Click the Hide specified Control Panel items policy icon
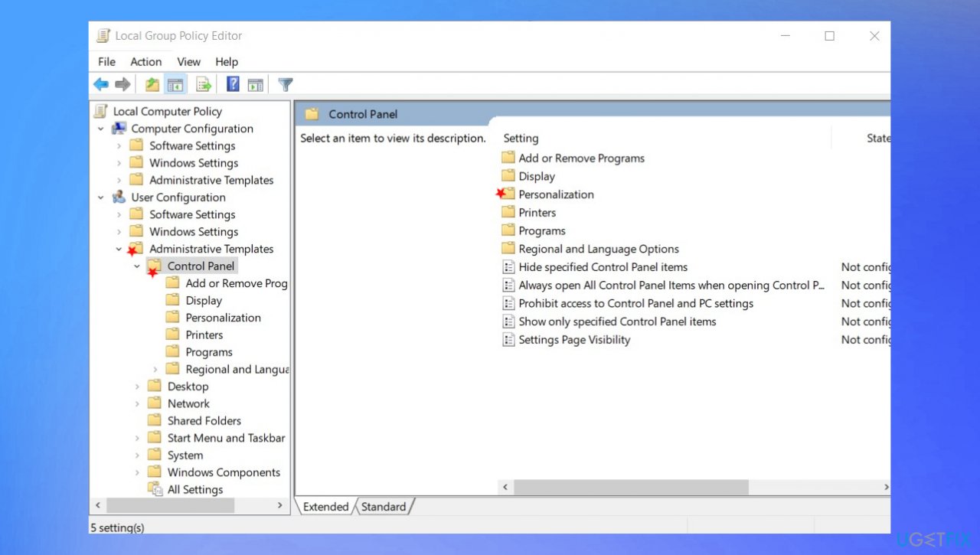Image resolution: width=980 pixels, height=555 pixels. (x=508, y=267)
